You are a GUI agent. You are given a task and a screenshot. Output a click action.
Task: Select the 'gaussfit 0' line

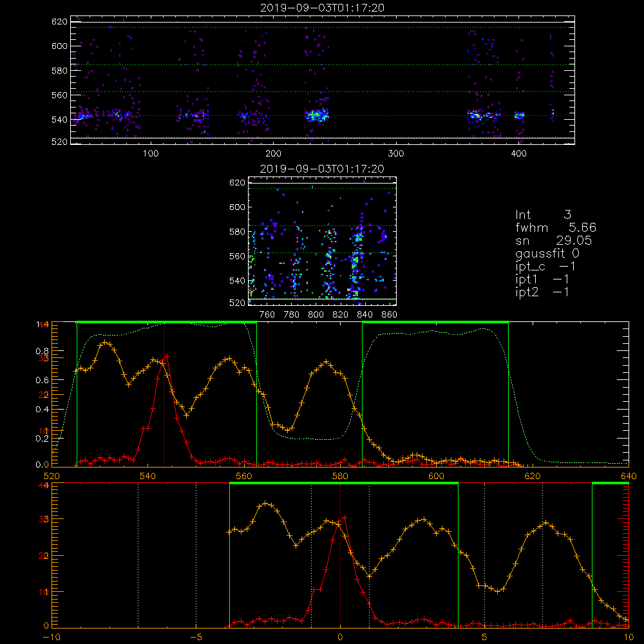(547, 253)
